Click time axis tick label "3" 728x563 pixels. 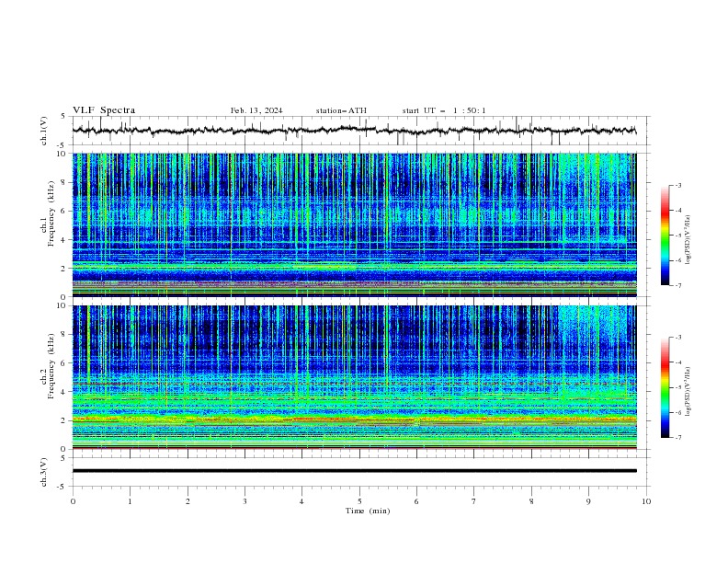pyautogui.click(x=245, y=501)
